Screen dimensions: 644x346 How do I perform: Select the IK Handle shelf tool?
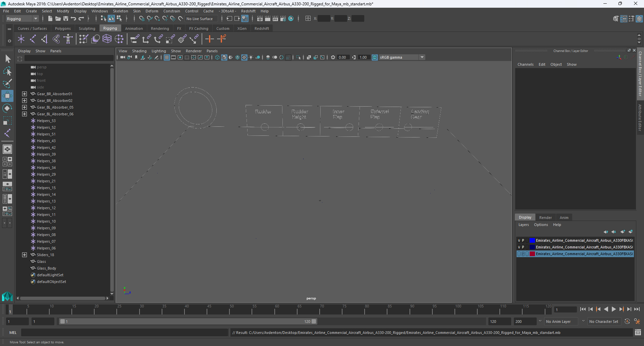[45, 39]
